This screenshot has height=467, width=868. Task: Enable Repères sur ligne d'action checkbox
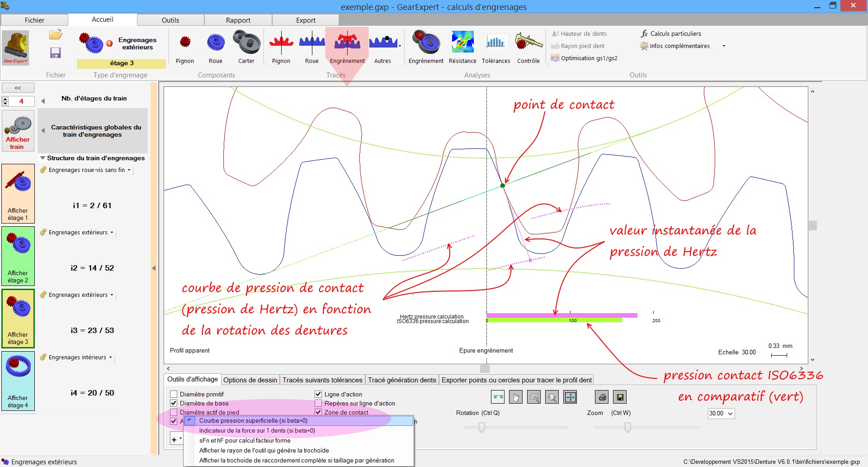click(x=318, y=403)
